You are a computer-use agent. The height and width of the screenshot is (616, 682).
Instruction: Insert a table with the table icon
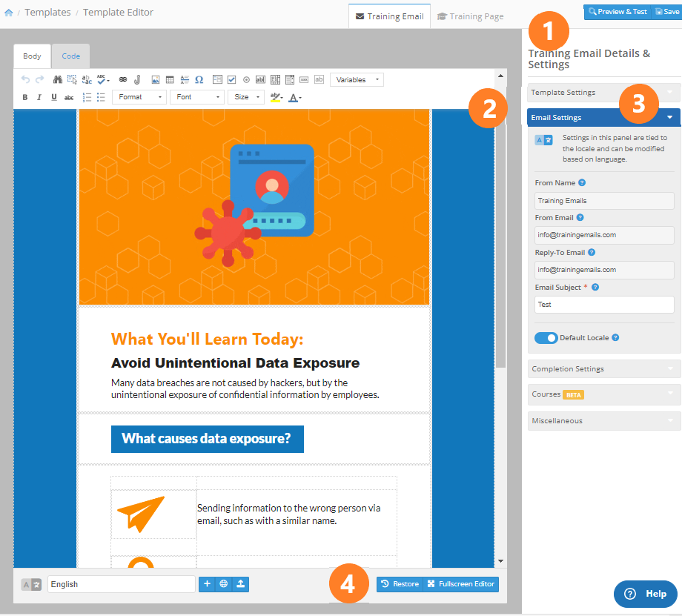(x=170, y=79)
